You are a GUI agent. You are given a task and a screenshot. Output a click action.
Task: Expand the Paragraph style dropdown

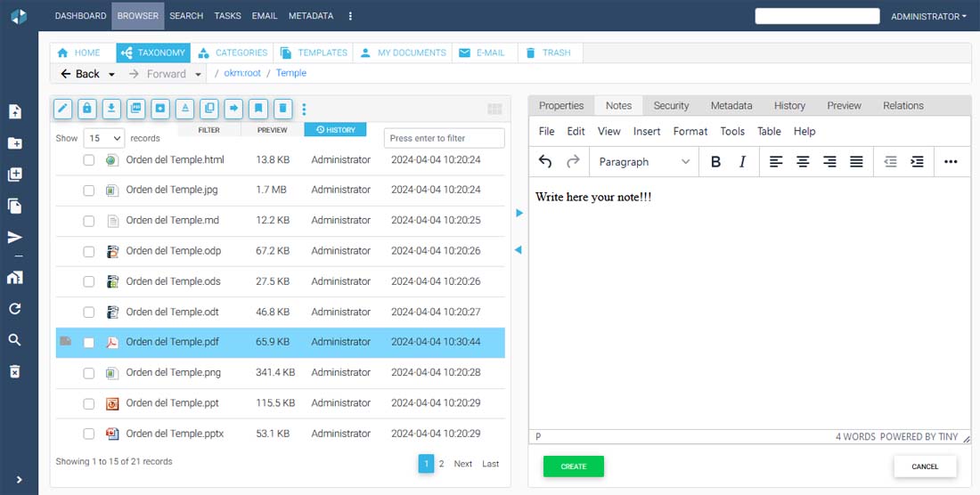click(x=643, y=162)
